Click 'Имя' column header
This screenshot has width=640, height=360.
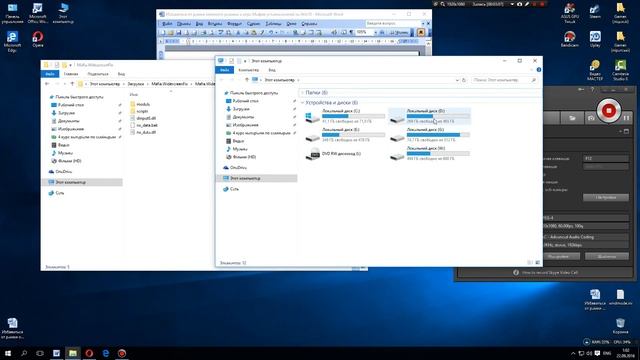pyautogui.click(x=133, y=95)
